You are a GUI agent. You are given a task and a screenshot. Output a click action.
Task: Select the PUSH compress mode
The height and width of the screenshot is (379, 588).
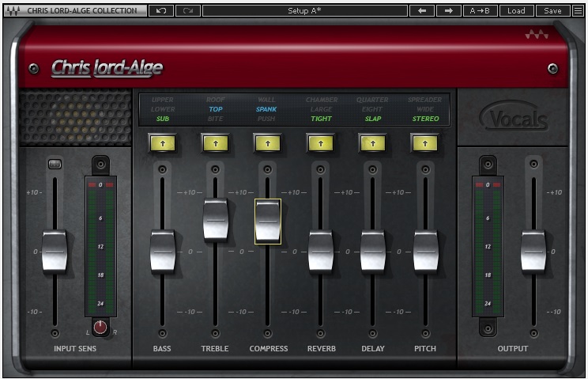[266, 119]
